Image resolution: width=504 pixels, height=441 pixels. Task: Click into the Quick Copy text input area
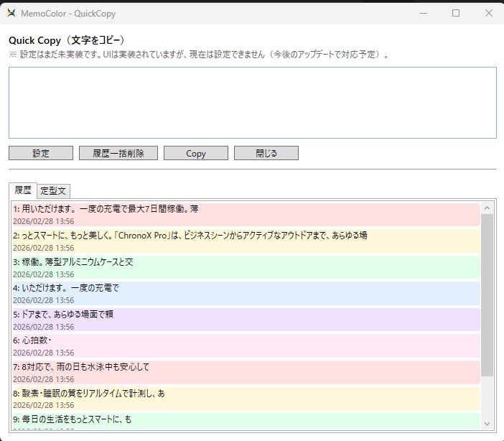click(253, 103)
